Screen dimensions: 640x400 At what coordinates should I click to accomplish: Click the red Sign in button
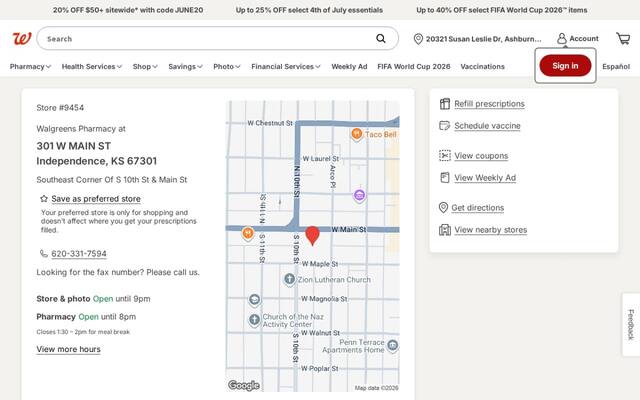[565, 66]
